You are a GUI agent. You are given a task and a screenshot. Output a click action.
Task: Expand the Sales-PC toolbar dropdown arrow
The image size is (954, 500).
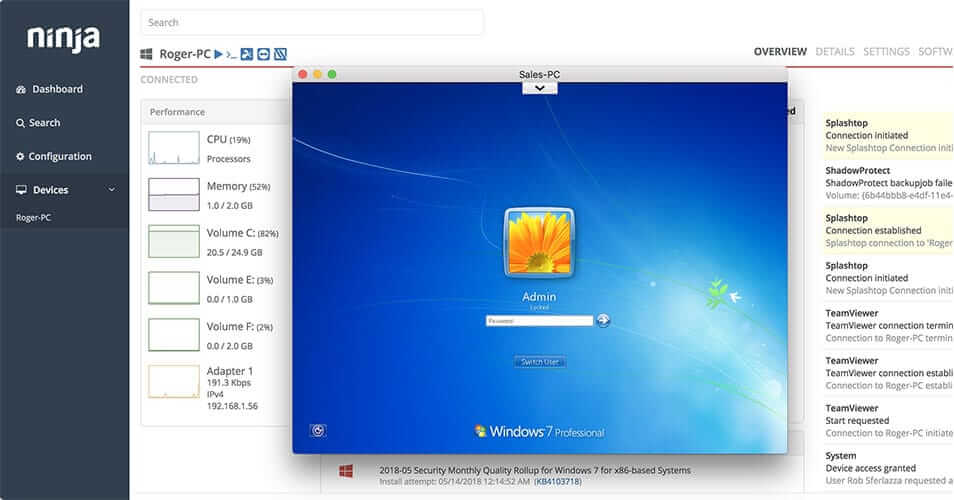coord(540,88)
